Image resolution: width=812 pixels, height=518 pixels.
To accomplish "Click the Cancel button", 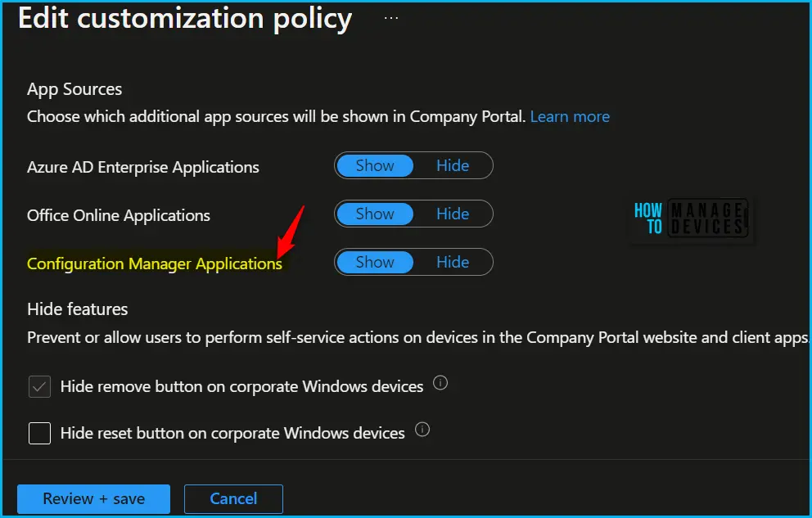I will pos(233,499).
